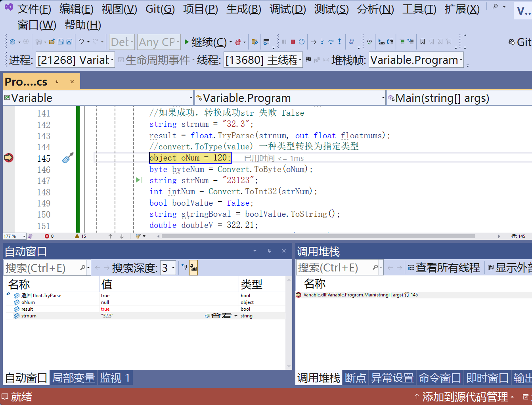Close the Pro....cs document tab

click(72, 82)
